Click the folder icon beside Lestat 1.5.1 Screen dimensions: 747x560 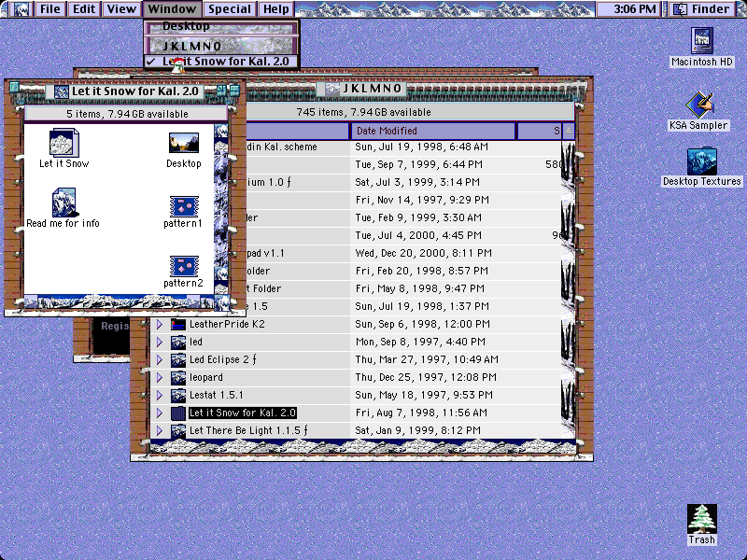click(178, 395)
